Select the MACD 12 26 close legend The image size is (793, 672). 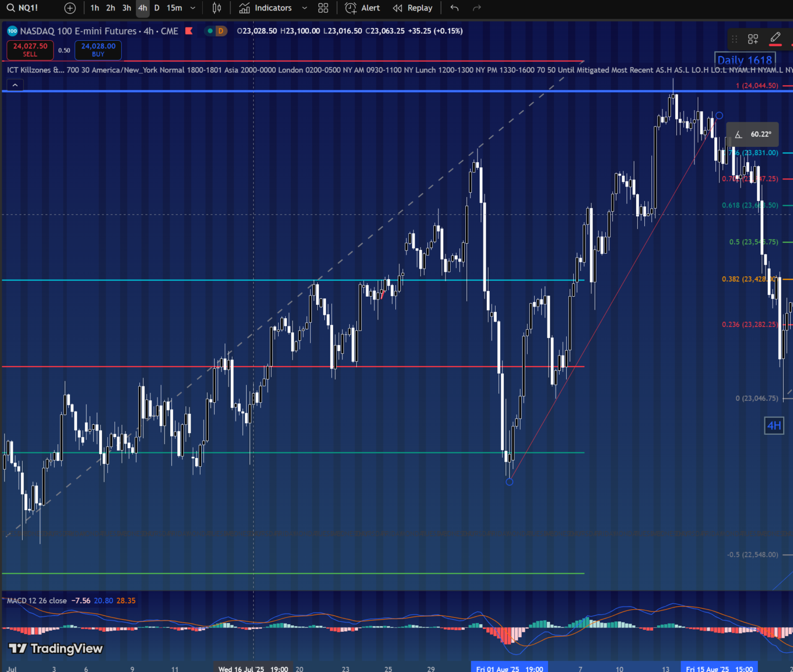(x=37, y=600)
